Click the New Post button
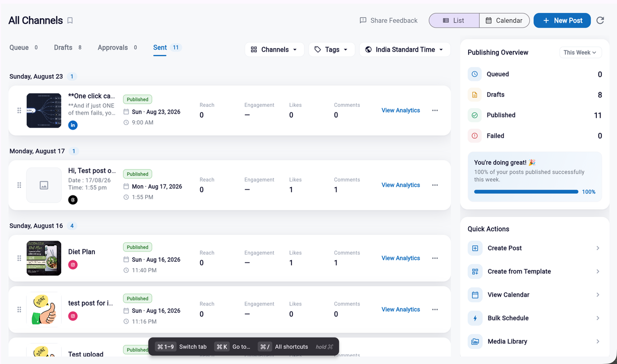 562,20
